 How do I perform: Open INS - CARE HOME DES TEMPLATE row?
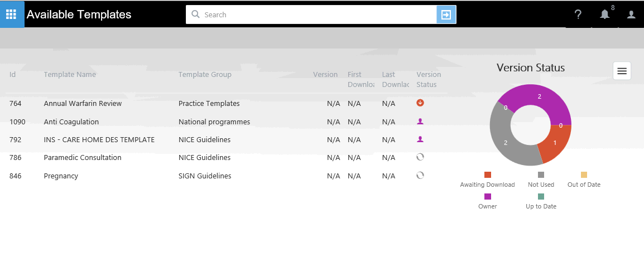(x=99, y=140)
